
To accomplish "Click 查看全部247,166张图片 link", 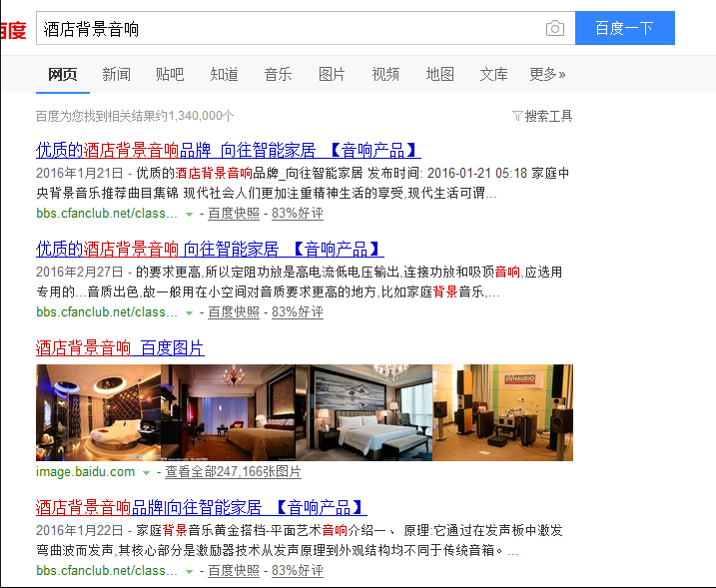I will (x=233, y=472).
